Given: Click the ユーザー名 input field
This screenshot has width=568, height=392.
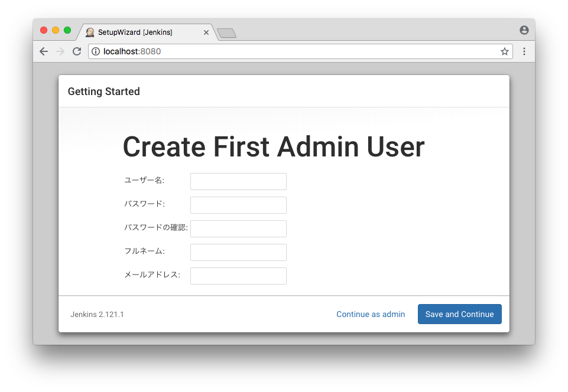Looking at the screenshot, I should [x=238, y=181].
